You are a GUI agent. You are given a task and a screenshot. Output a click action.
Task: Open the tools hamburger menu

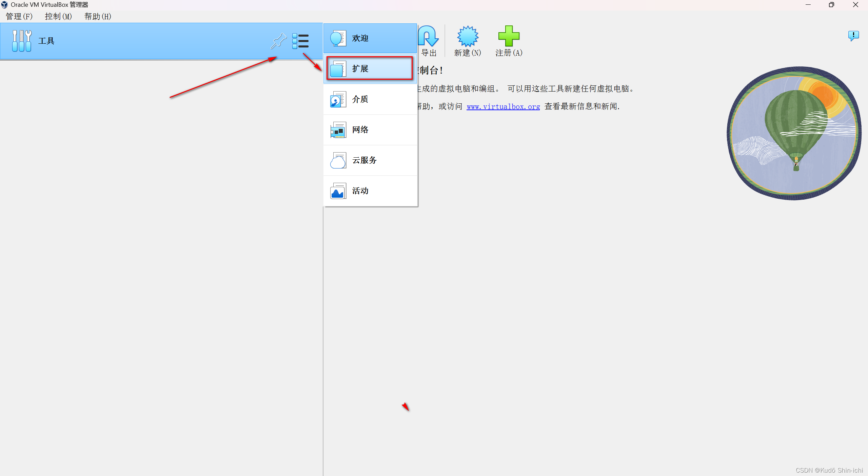301,41
